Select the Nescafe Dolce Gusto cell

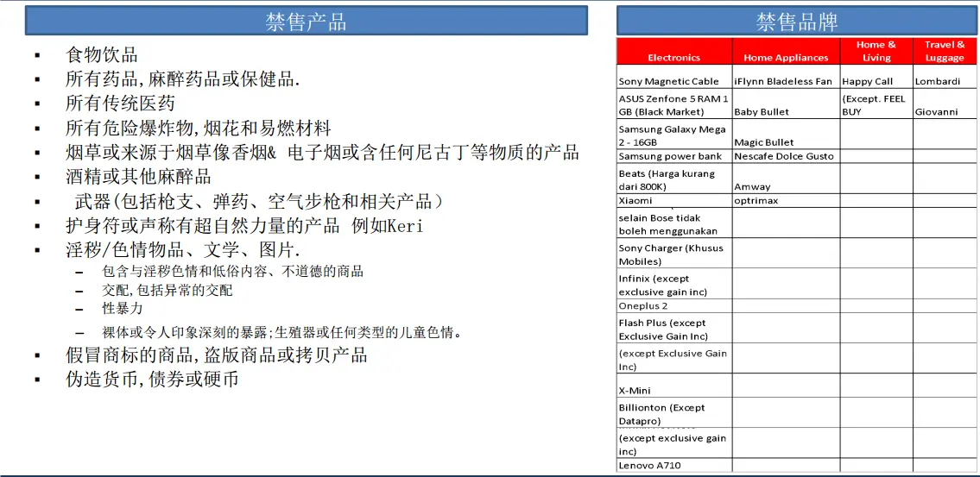pyautogui.click(x=784, y=156)
